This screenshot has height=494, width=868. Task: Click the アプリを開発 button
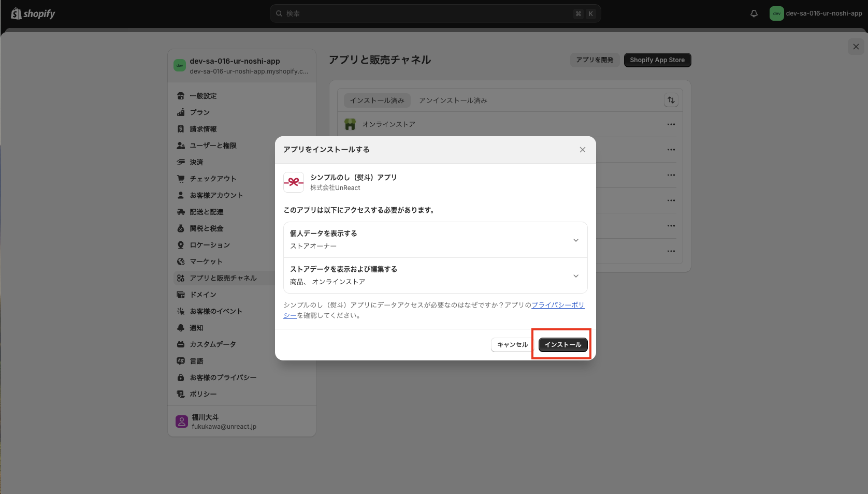click(x=595, y=60)
